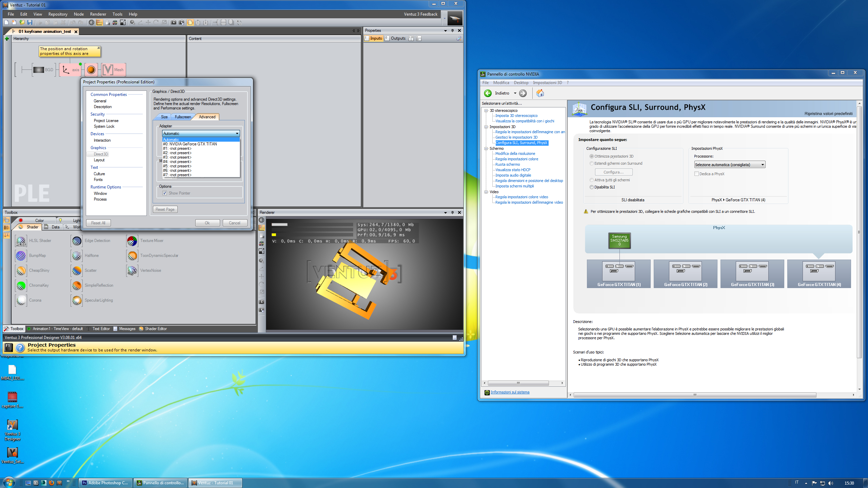Collapse the Schermo tree section
The image size is (868, 488).
pos(486,148)
